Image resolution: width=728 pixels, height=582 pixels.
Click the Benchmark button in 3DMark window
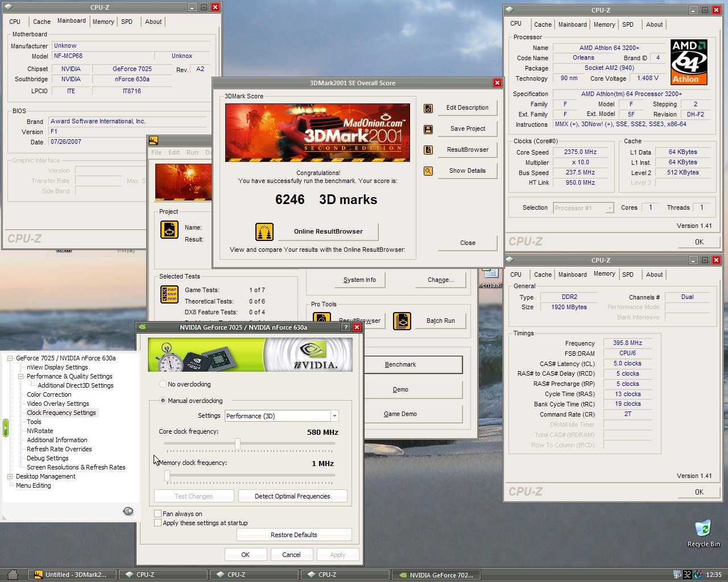(412, 364)
